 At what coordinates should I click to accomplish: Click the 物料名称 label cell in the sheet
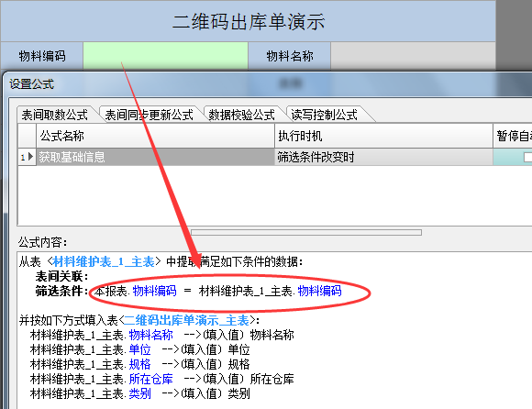290,56
